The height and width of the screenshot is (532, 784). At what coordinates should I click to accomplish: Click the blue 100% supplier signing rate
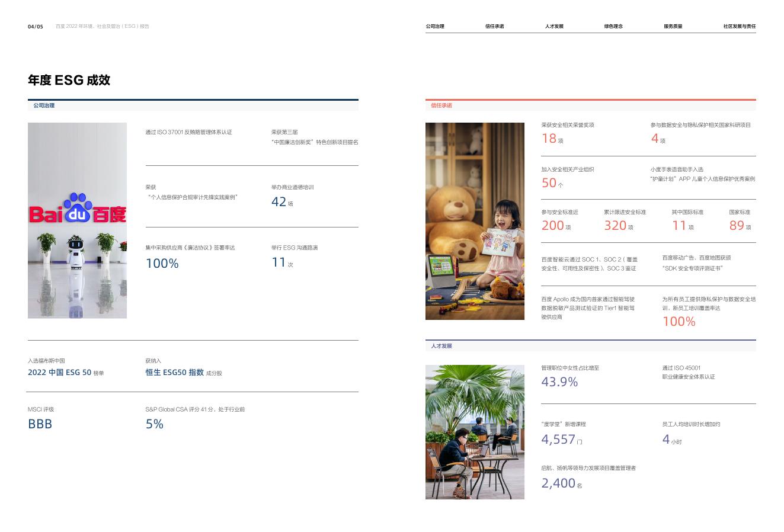(162, 264)
